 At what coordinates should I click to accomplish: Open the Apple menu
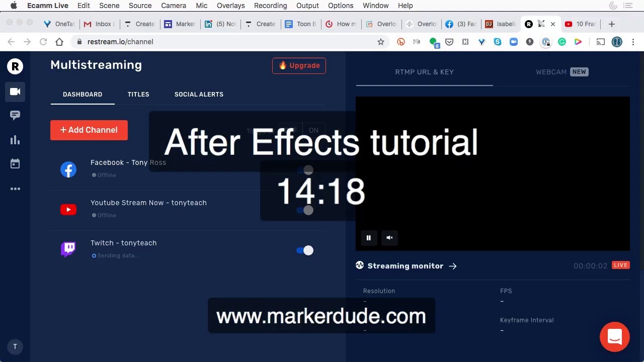tap(14, 6)
